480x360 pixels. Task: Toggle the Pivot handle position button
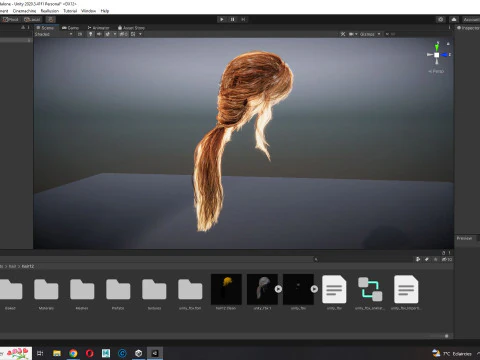[10, 19]
